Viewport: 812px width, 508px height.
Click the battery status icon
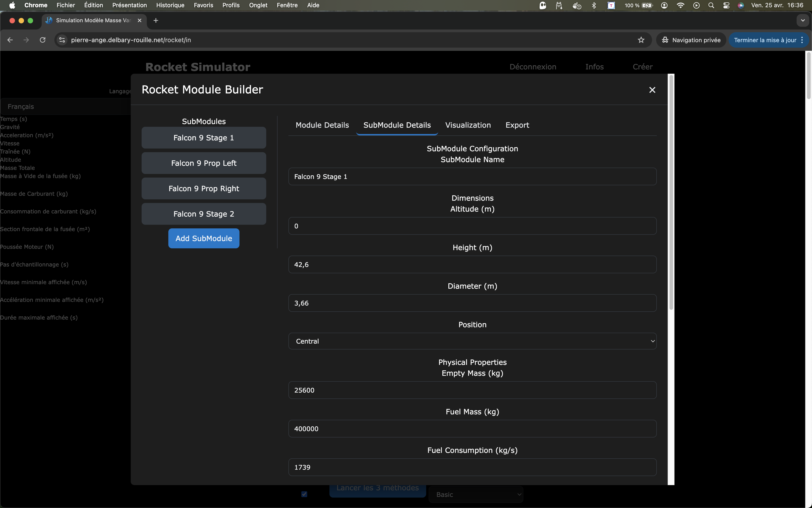(x=647, y=5)
